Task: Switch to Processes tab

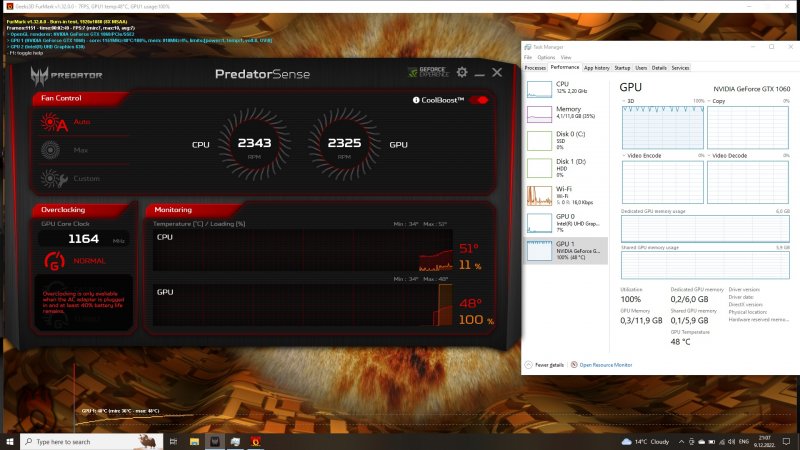Action: [x=535, y=68]
